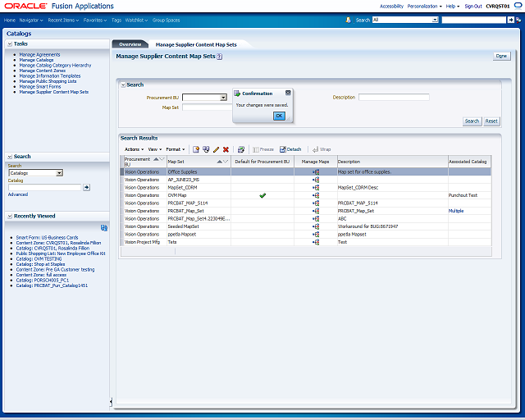The height and width of the screenshot is (420, 525).
Task: Collapse the Recently Viewed panel
Action: click(10, 217)
